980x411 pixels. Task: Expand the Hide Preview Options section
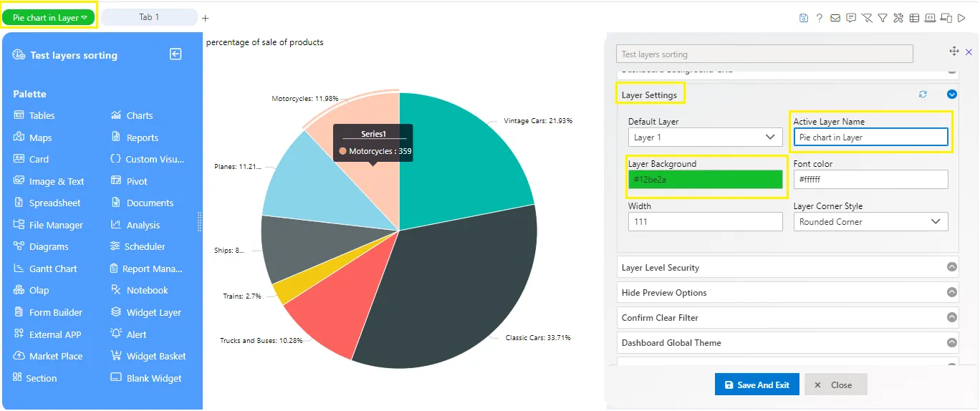(x=787, y=292)
